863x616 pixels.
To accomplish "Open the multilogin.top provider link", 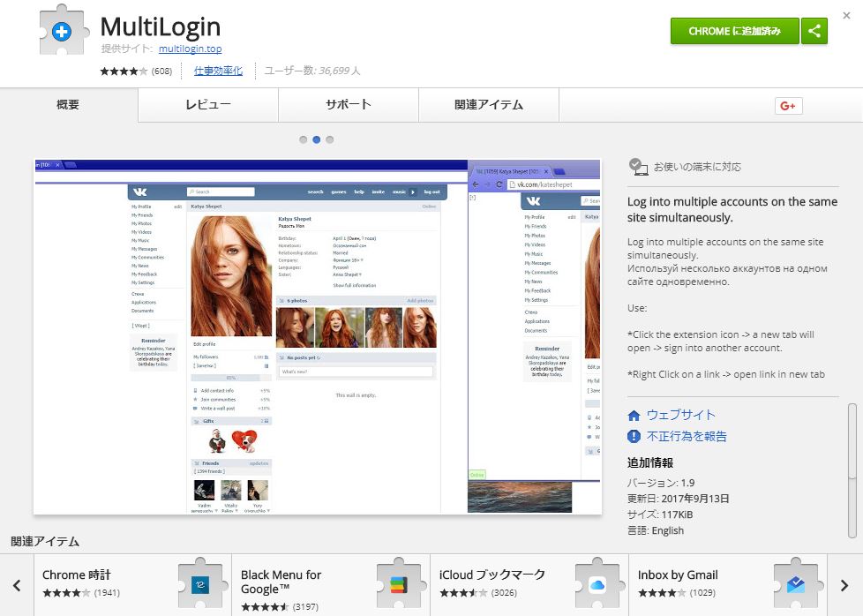I will point(190,49).
